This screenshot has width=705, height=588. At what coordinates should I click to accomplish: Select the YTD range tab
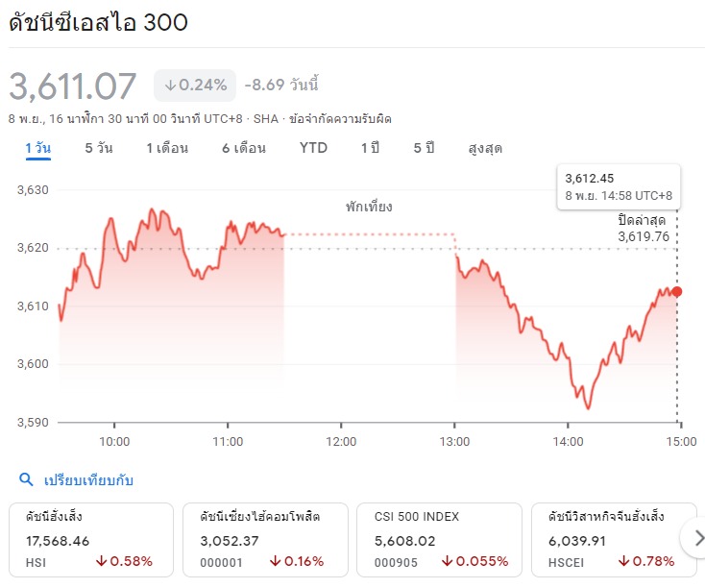(313, 148)
